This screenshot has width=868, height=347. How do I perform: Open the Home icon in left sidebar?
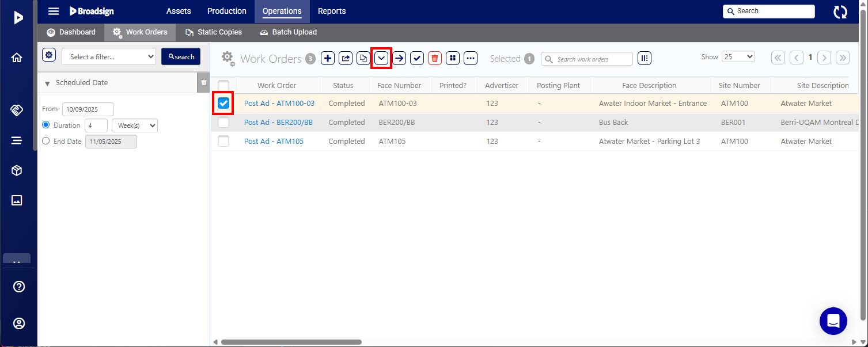pyautogui.click(x=17, y=58)
